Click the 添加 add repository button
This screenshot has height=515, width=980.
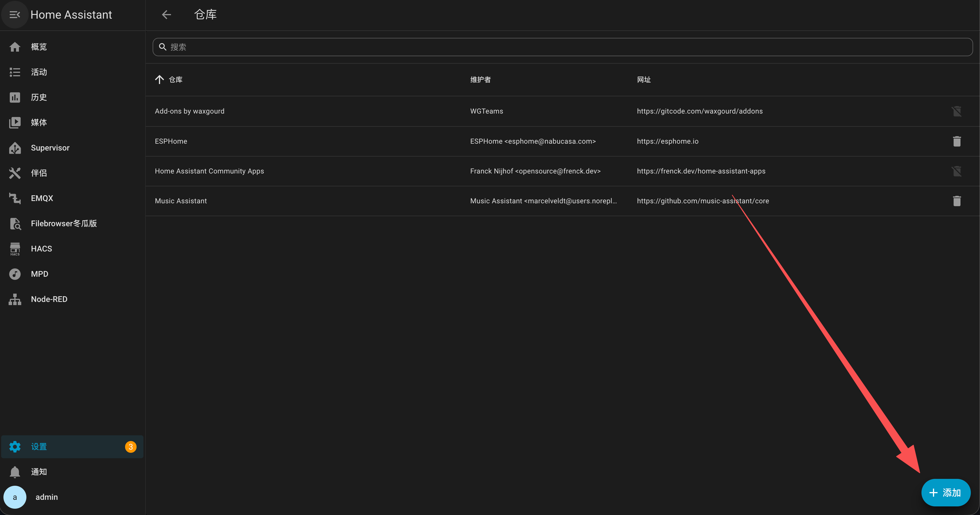pos(946,493)
